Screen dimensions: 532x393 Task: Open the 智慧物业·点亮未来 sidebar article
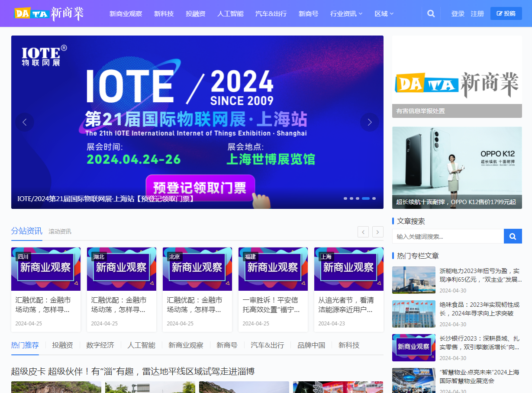point(480,377)
